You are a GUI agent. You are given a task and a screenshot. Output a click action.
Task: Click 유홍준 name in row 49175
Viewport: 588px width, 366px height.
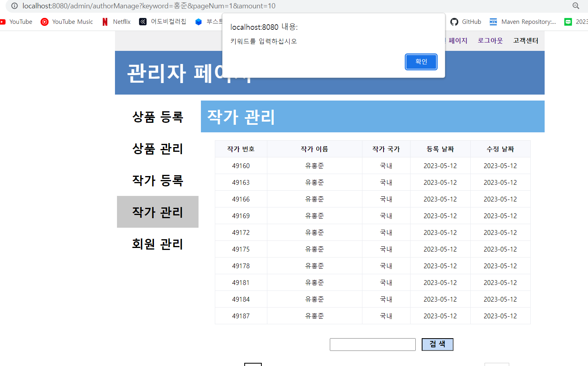tap(314, 249)
